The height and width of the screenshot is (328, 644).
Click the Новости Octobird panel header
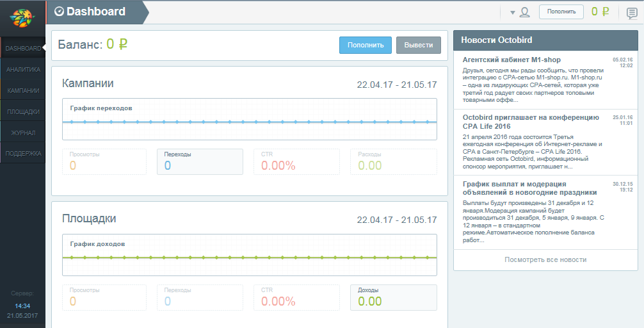click(x=545, y=40)
